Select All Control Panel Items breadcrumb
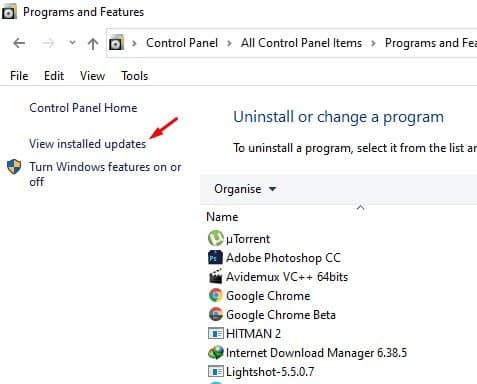 (x=301, y=43)
